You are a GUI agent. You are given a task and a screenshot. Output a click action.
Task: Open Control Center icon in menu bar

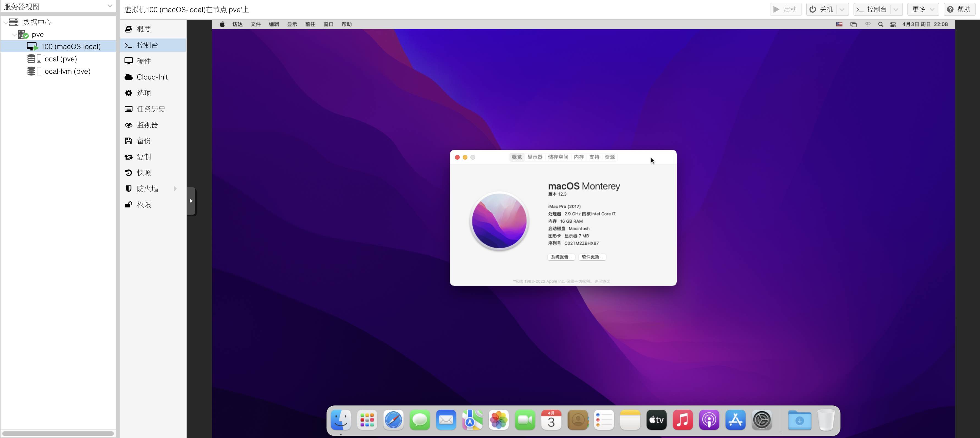tap(893, 24)
